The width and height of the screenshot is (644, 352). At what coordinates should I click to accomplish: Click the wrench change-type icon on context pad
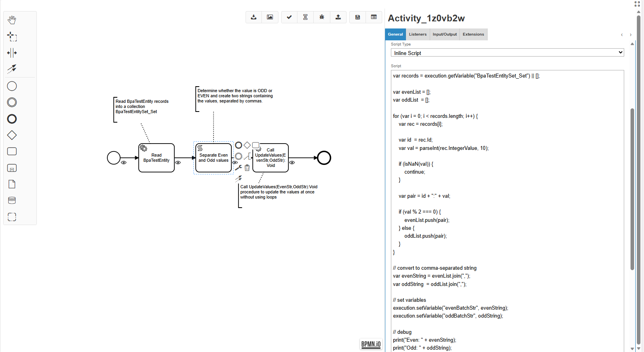tap(238, 168)
